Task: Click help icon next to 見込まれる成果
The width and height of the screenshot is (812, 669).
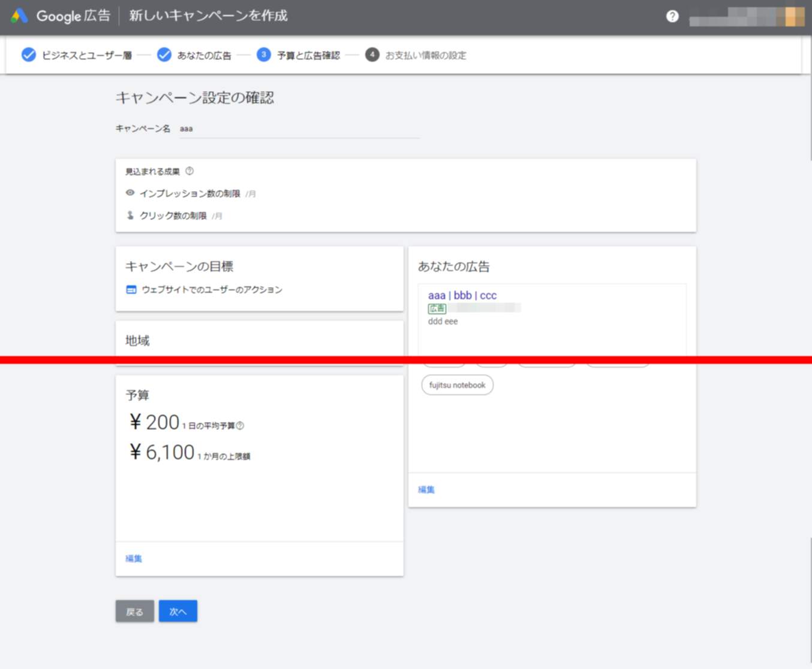Action: [190, 171]
